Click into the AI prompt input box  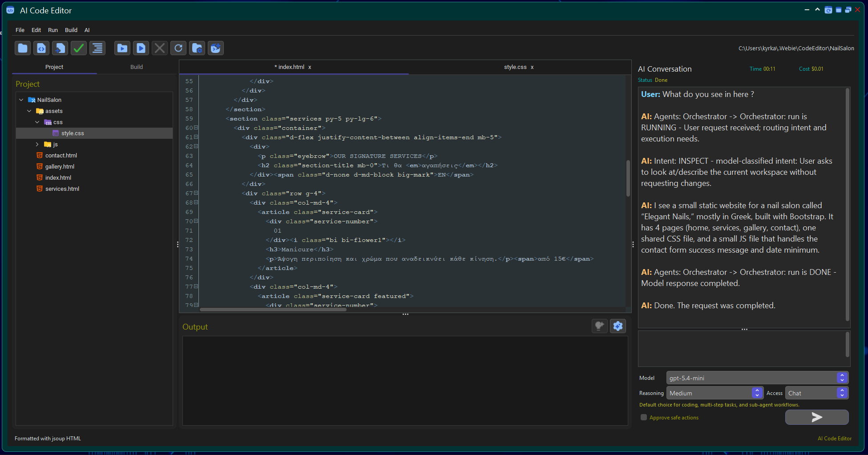click(x=742, y=349)
